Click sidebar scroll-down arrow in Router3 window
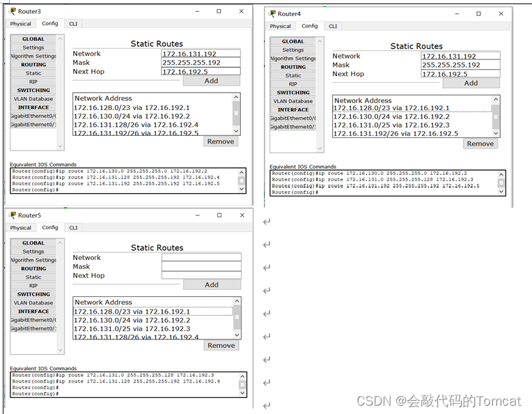 [x=60, y=146]
